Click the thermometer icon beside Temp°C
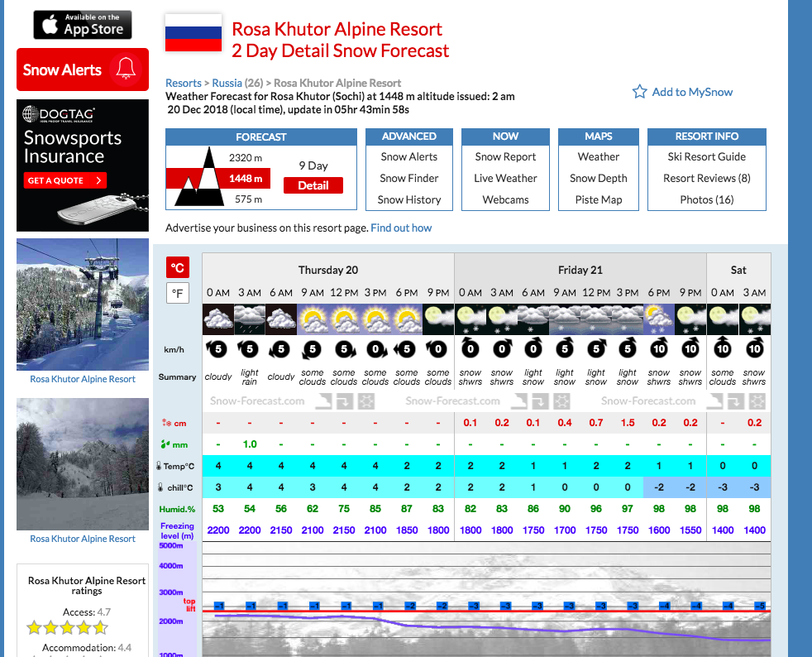The height and width of the screenshot is (657, 812). coord(159,465)
